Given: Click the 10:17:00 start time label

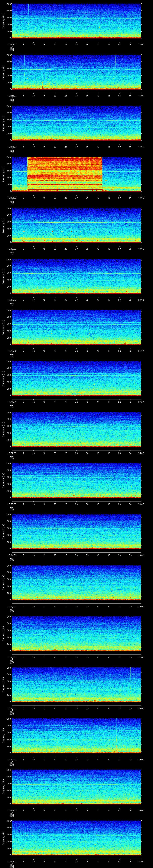Looking at the screenshot, I should click(x=12, y=198).
